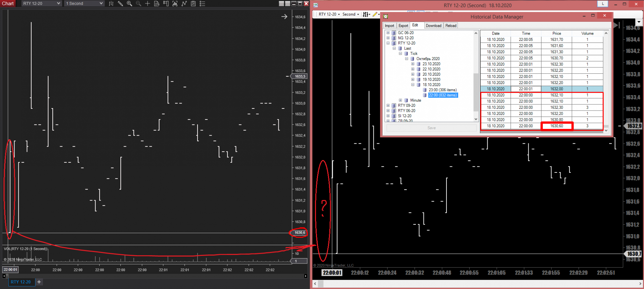Expand the 22.10.2020 tree node
Viewport: 644px width, 289px height.
point(413,69)
